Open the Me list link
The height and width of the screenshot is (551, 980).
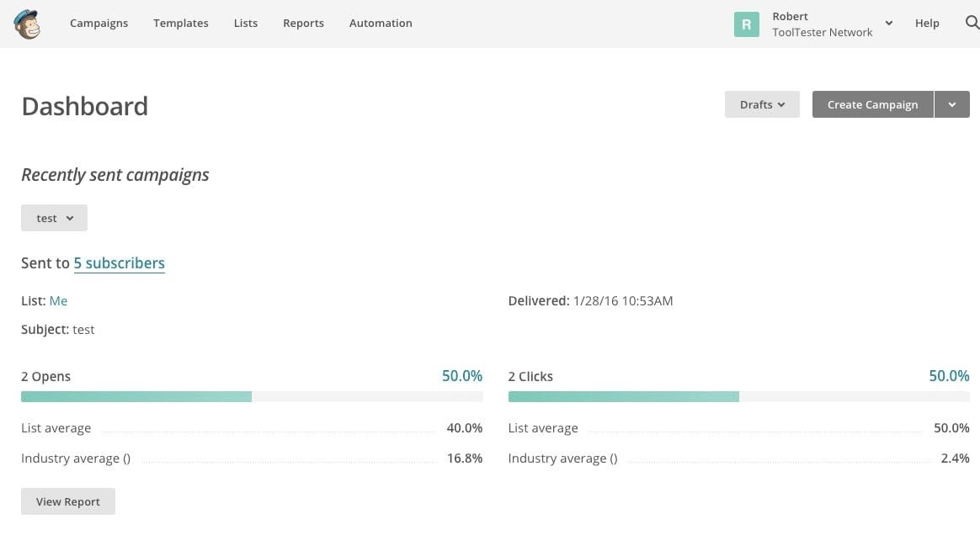pyautogui.click(x=58, y=300)
